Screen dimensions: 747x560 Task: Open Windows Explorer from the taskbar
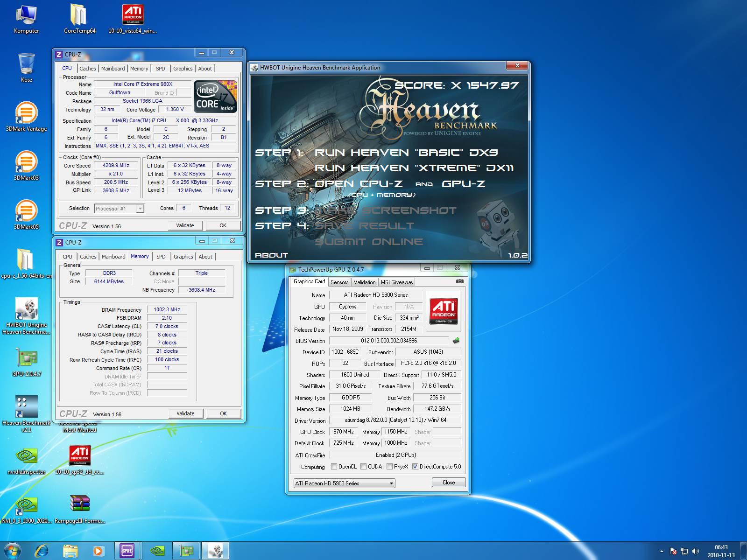coord(70,551)
